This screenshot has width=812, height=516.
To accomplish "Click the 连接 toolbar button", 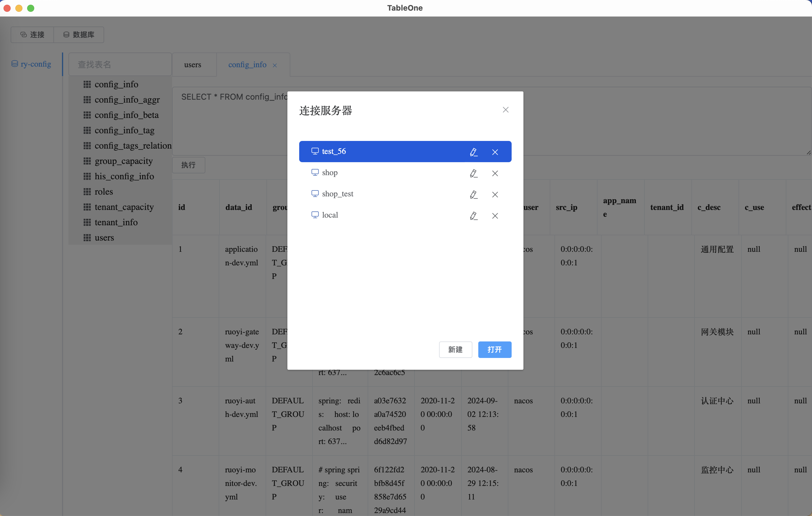I will (32, 35).
